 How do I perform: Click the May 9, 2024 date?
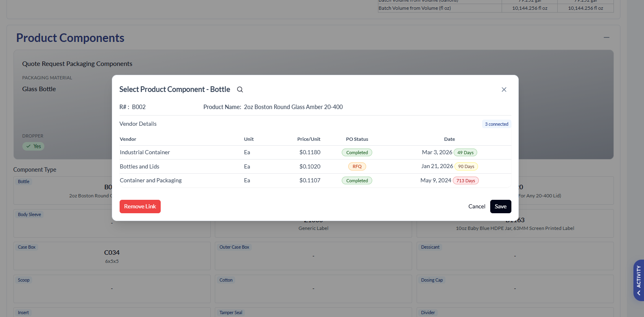(x=436, y=180)
